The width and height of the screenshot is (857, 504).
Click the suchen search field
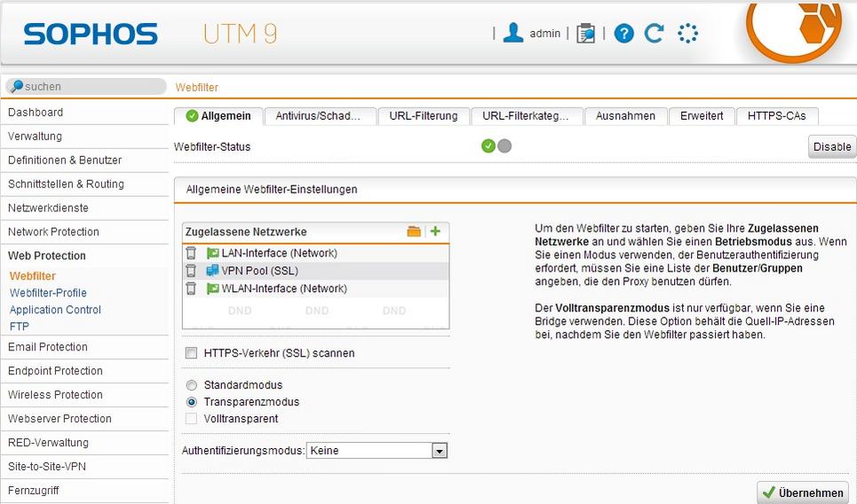point(86,86)
